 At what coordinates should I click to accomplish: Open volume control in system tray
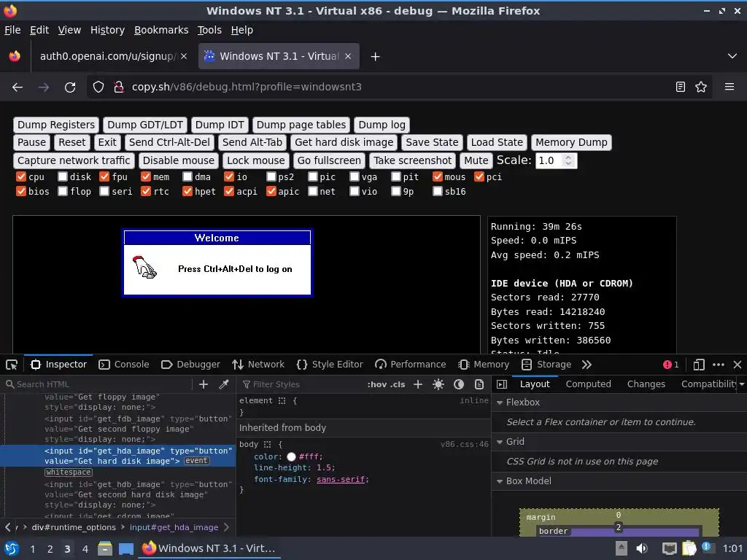tap(642, 548)
